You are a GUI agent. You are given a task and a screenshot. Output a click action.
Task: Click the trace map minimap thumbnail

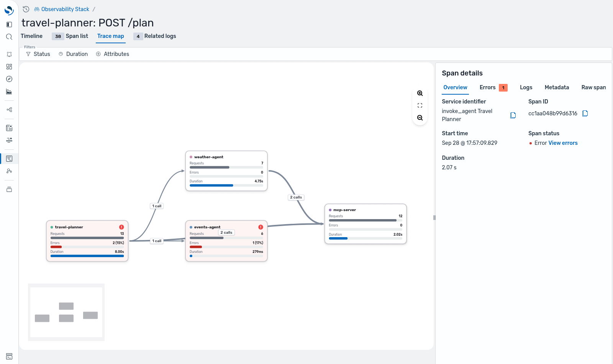[66, 312]
